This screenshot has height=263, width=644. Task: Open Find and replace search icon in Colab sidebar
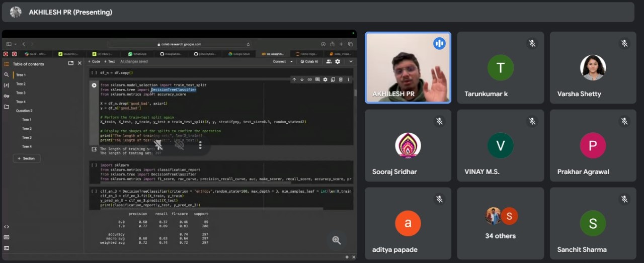(7, 74)
